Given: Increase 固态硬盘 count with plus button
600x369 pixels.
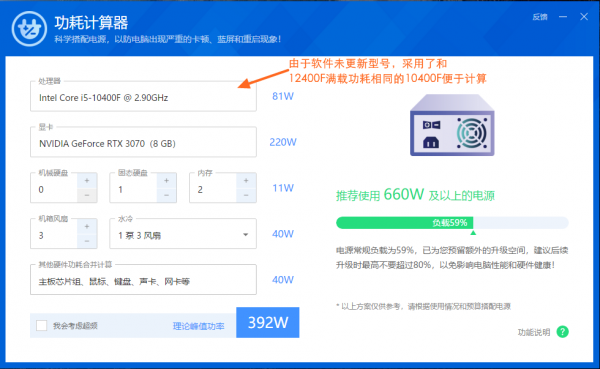Looking at the screenshot, I should pyautogui.click(x=166, y=181).
